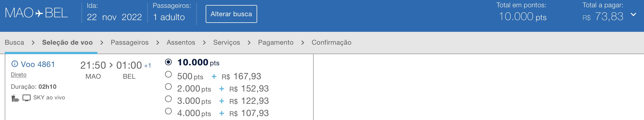Select 500 pts plus R$ 167,93 option
Screen dimensions: 644x120
pyautogui.click(x=168, y=75)
